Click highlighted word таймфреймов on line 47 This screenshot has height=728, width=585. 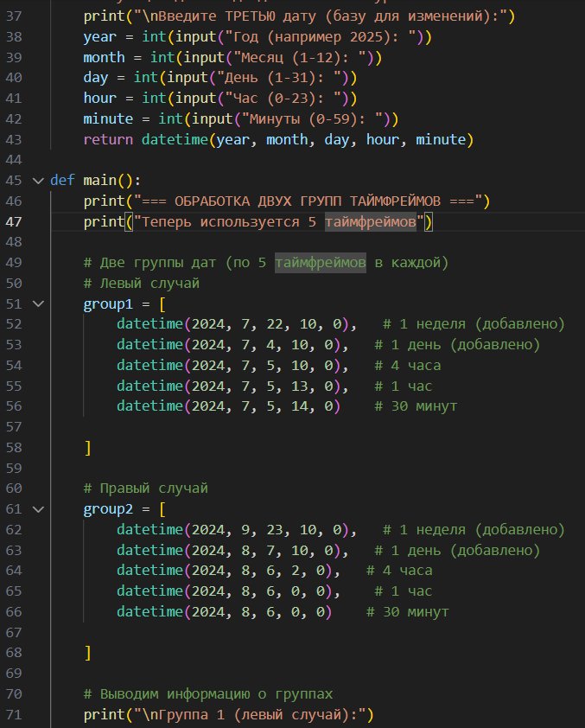click(371, 222)
